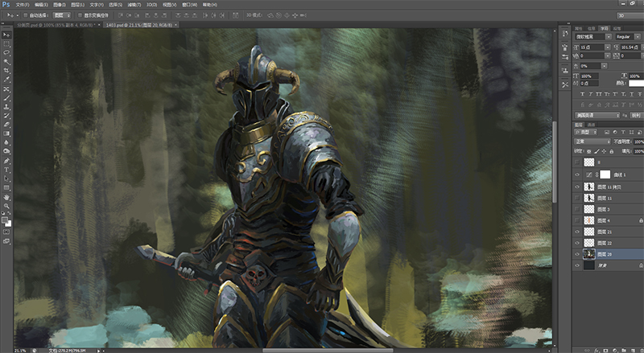
Task: Select the Gradient tool
Action: [6, 133]
